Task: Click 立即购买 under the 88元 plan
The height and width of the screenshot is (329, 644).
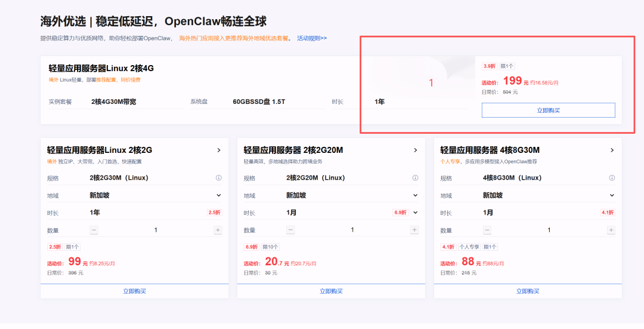Action: 527,291
